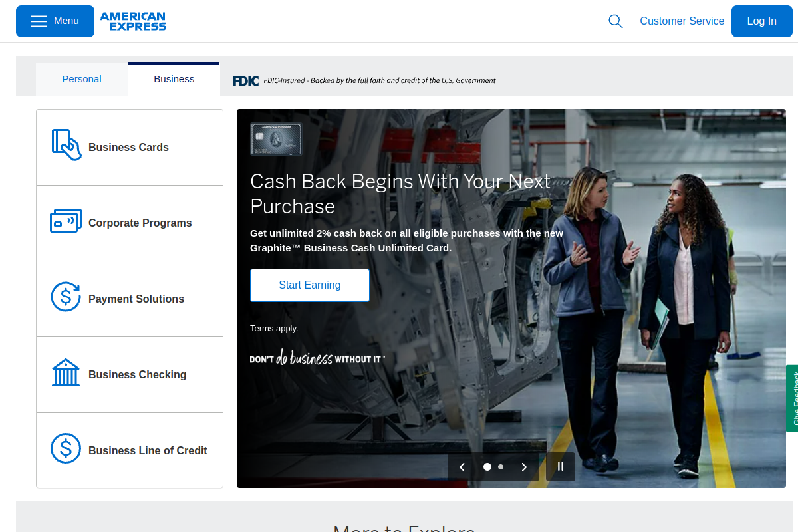
Task: Go to Customer Service
Action: pyautogui.click(x=682, y=21)
